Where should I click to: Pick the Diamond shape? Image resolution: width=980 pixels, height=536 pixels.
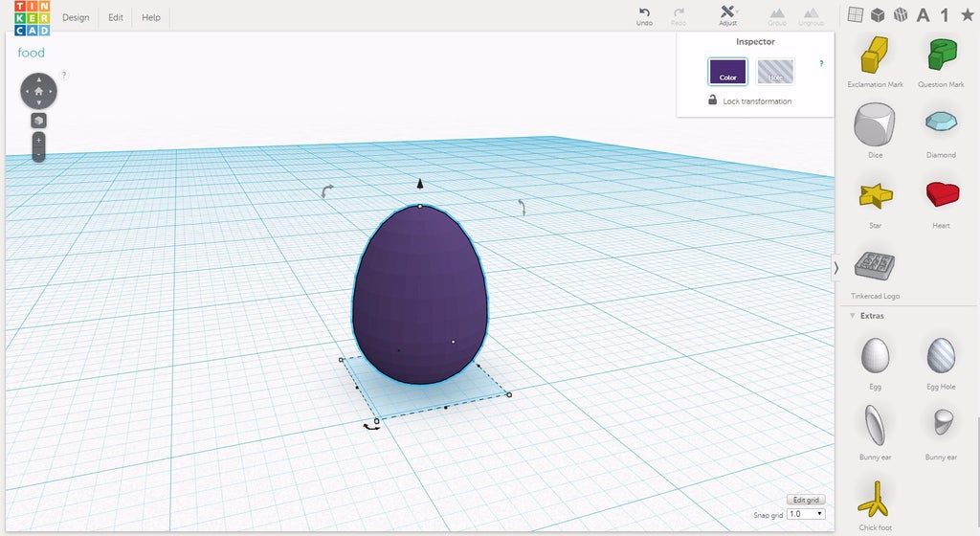click(x=941, y=122)
